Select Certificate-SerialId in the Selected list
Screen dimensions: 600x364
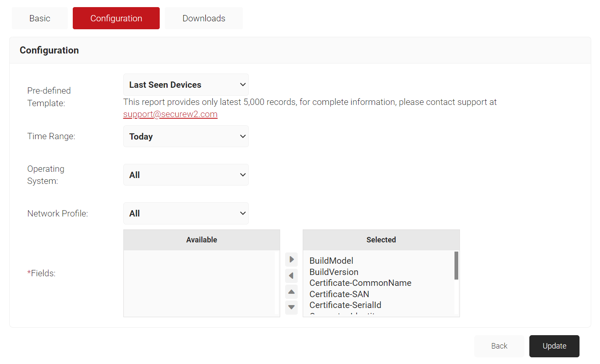tap(345, 305)
